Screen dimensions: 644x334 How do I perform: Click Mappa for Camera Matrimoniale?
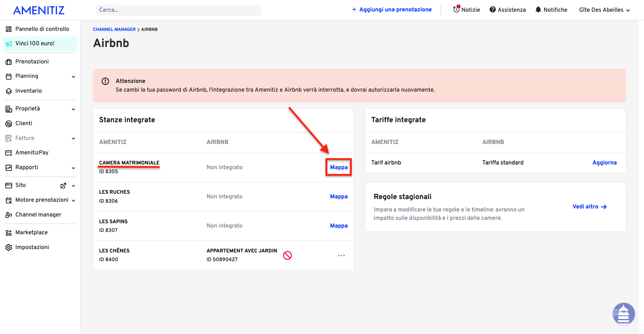[339, 167]
